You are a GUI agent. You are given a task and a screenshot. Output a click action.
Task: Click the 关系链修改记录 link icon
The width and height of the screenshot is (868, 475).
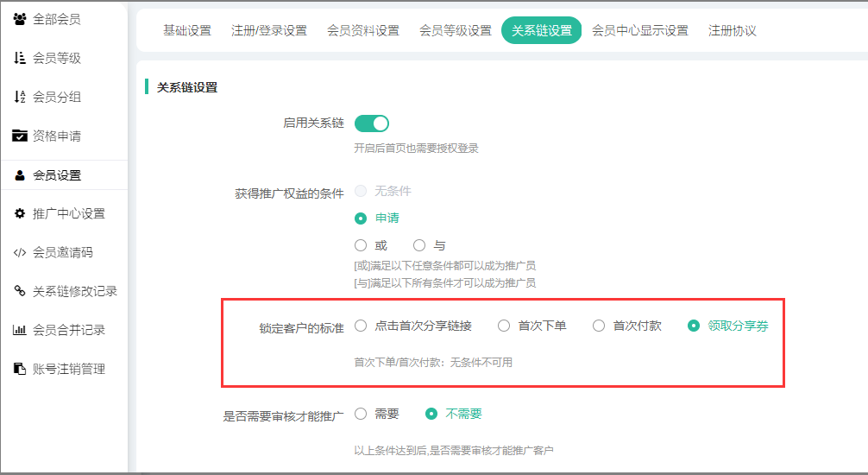point(20,291)
